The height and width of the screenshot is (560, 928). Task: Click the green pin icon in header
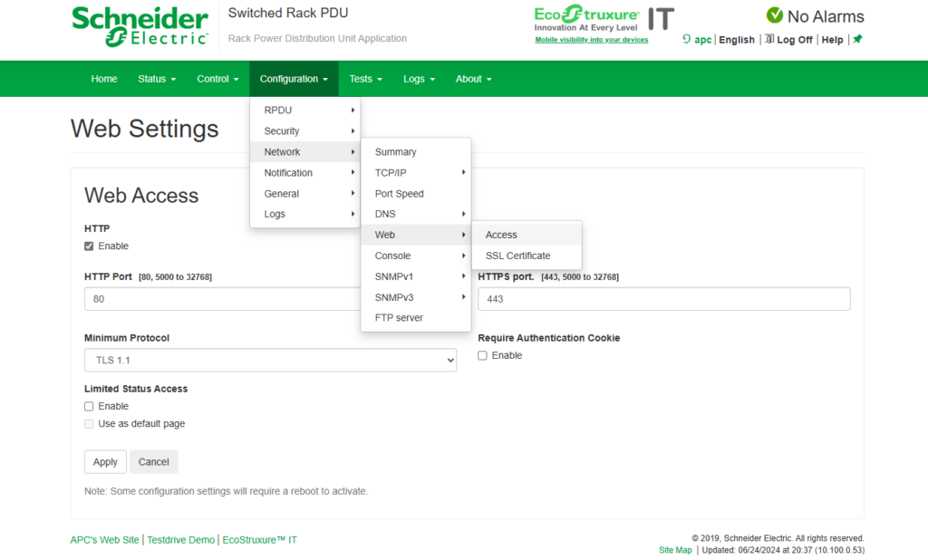click(856, 40)
